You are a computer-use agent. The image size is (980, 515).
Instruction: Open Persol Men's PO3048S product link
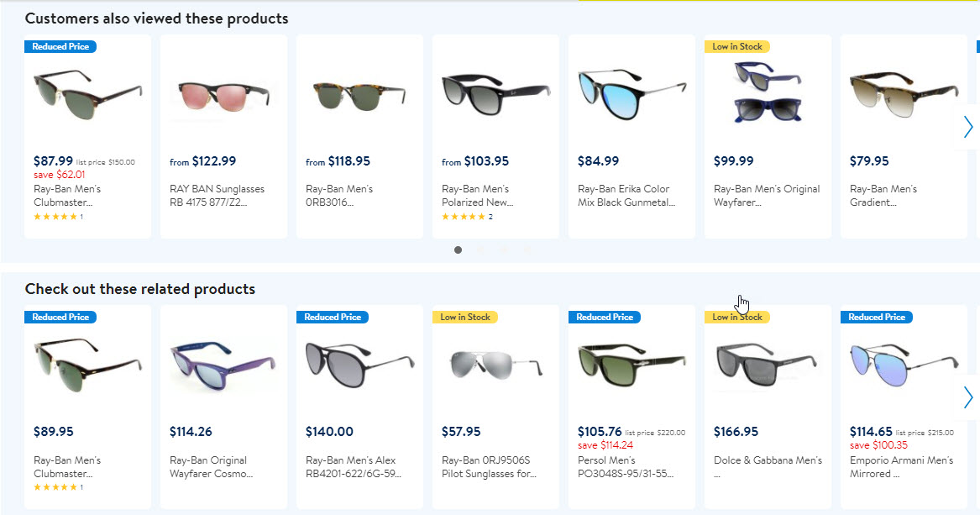pos(625,467)
